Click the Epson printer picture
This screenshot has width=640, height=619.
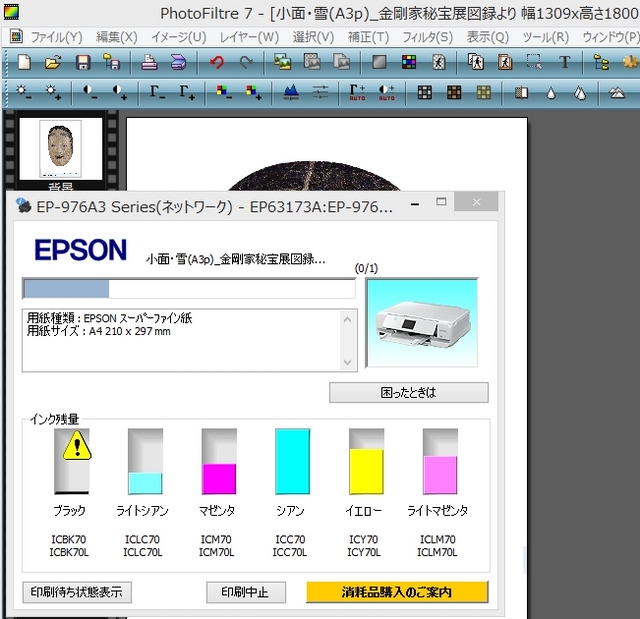click(x=422, y=323)
